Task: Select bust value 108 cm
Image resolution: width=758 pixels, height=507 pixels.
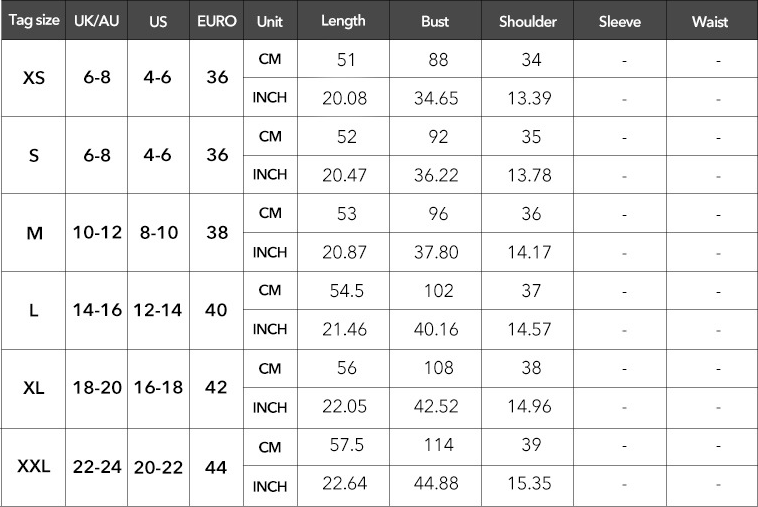Action: (x=438, y=368)
